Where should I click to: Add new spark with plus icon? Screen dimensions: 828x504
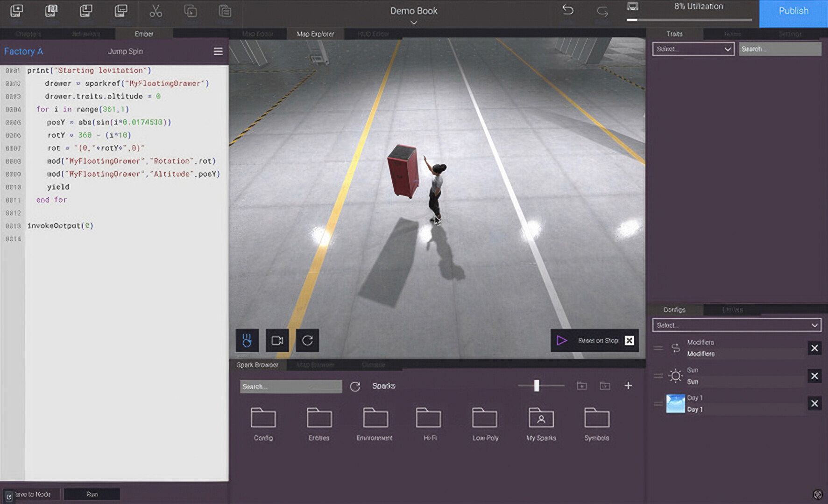point(628,385)
